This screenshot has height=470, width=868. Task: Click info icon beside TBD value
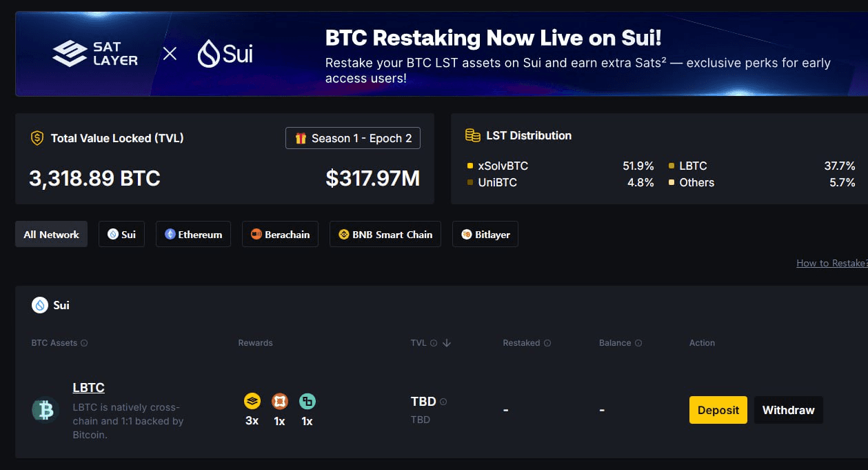tap(443, 402)
